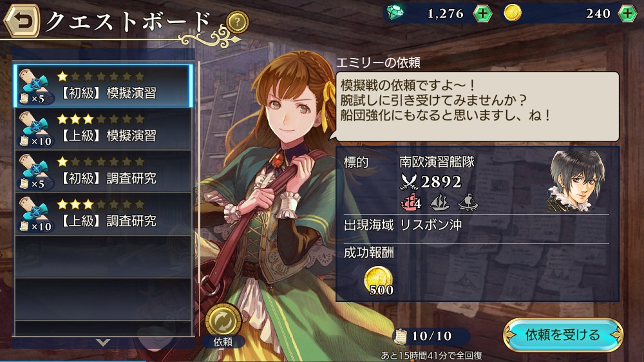Tap Emily's dialogue speech bubble

[477, 106]
